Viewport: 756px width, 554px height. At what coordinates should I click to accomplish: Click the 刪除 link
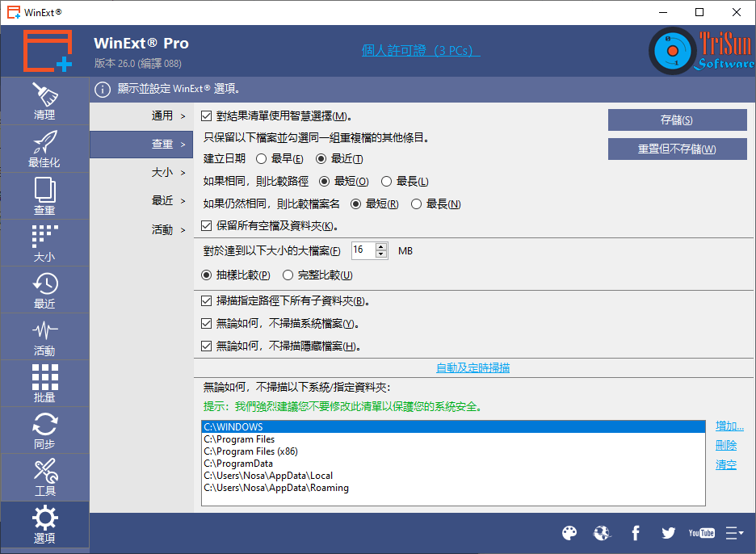tap(726, 446)
